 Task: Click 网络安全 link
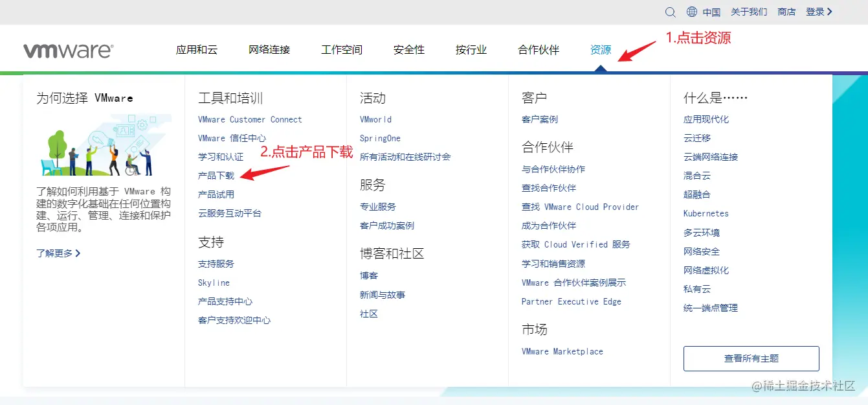pyautogui.click(x=702, y=251)
